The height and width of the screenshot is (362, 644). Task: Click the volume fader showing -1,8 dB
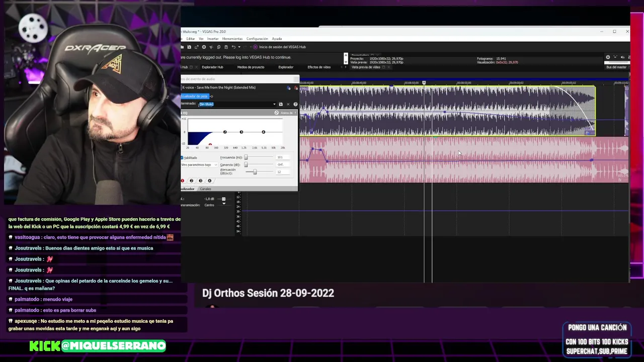click(223, 199)
